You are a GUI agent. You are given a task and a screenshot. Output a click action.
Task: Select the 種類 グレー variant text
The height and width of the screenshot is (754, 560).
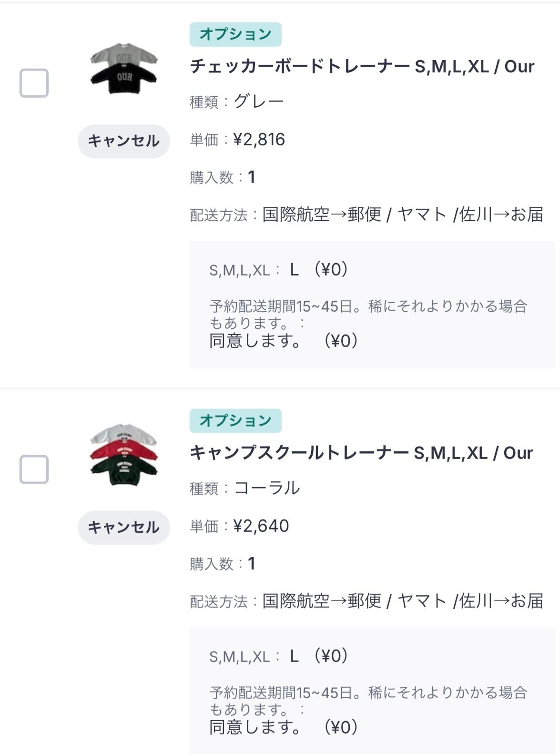click(x=259, y=102)
